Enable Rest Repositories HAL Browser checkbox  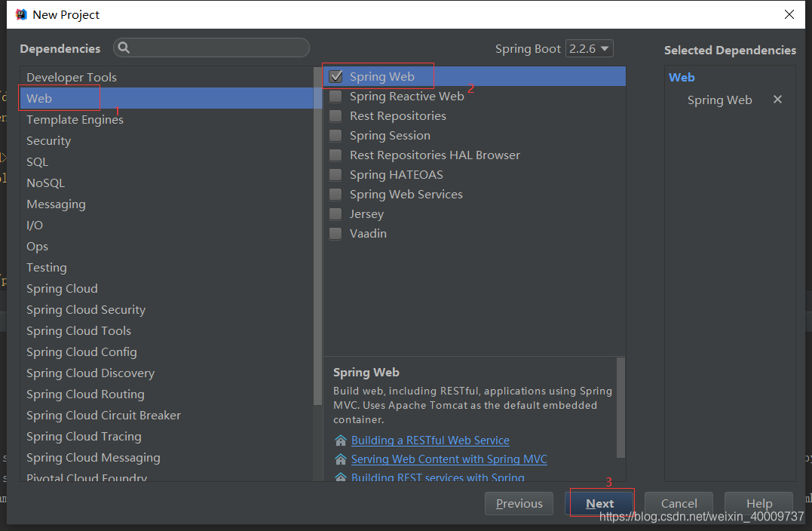point(336,155)
